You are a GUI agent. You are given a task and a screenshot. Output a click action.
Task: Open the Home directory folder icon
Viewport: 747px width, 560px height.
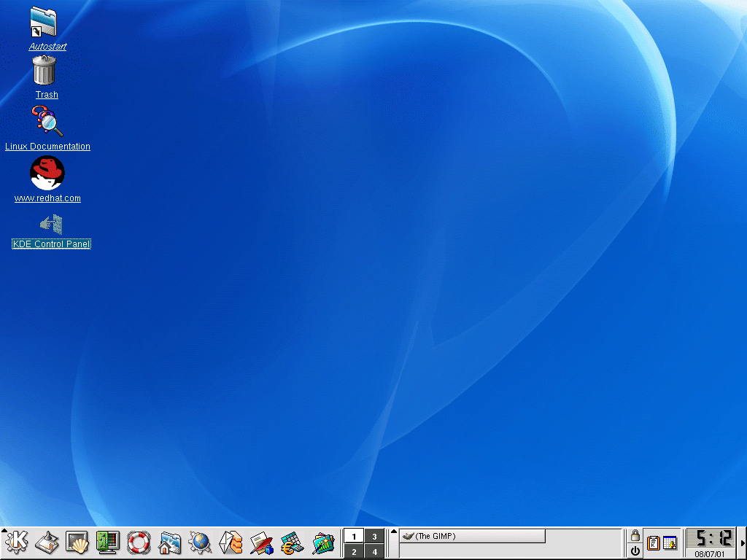click(x=169, y=542)
